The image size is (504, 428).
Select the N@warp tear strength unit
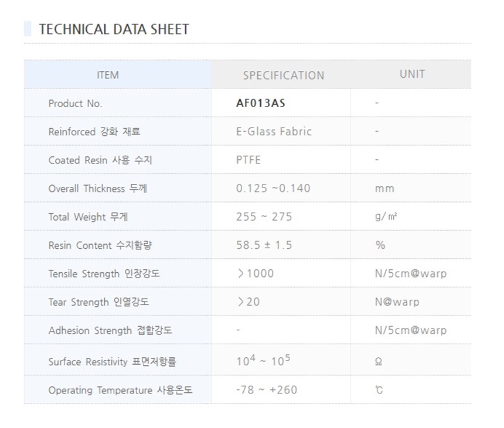[x=397, y=302]
